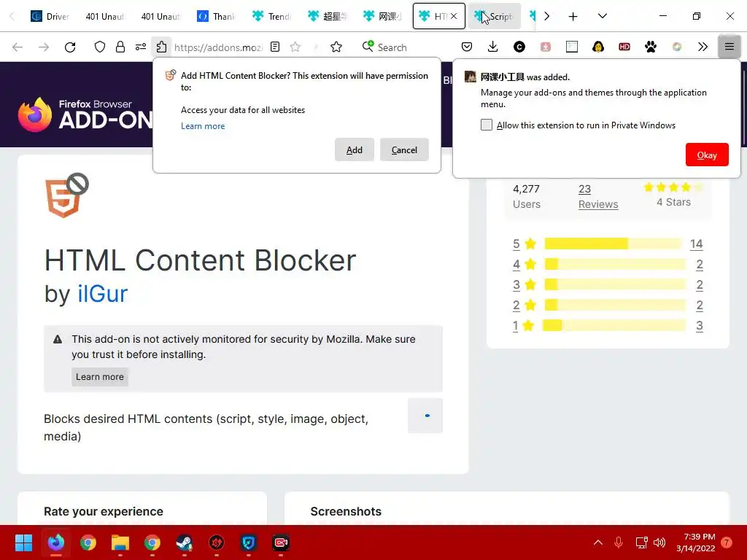The width and height of the screenshot is (747, 560).
Task: Open tracking protection shield icon
Action: coord(99,47)
